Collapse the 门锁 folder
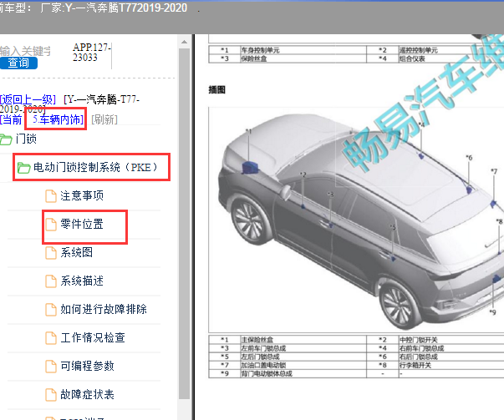The image size is (504, 420). [26, 139]
